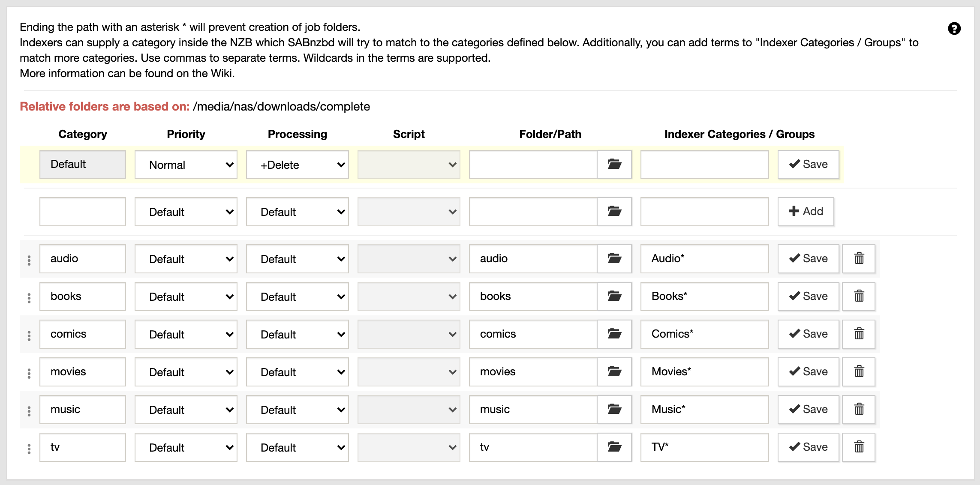Image resolution: width=980 pixels, height=485 pixels.
Task: Grab the drag handle for tv row
Action: pos(29,449)
